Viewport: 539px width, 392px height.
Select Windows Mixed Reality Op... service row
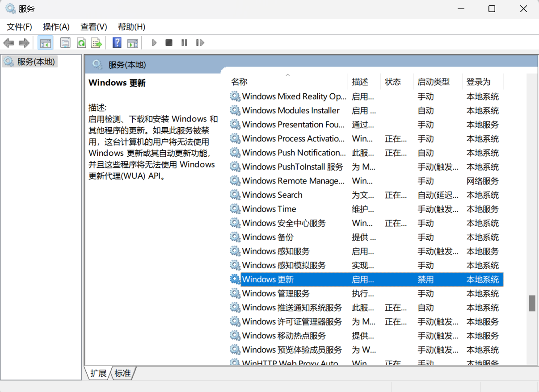tap(366, 96)
